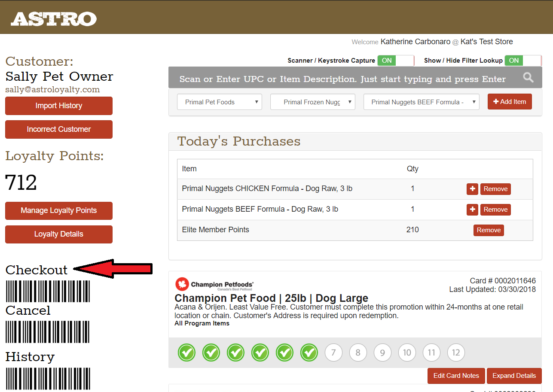553x392 pixels.
Task: Click the search magnifier icon
Action: tap(529, 78)
